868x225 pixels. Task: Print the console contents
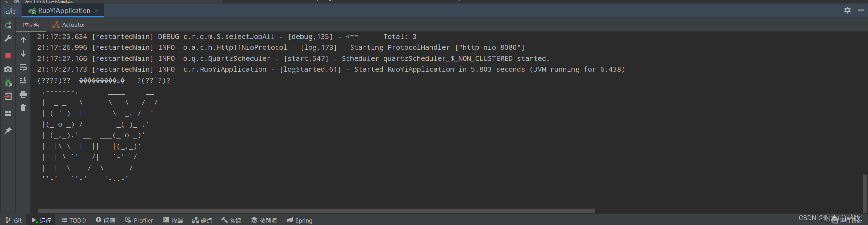[23, 94]
